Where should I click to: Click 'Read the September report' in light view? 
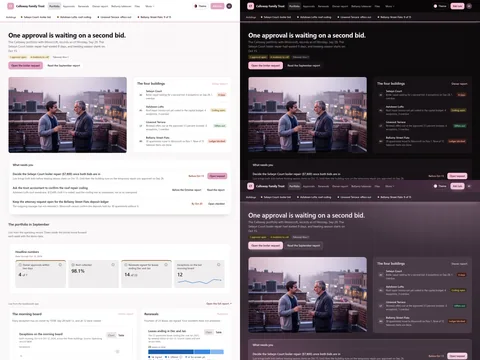64,66
